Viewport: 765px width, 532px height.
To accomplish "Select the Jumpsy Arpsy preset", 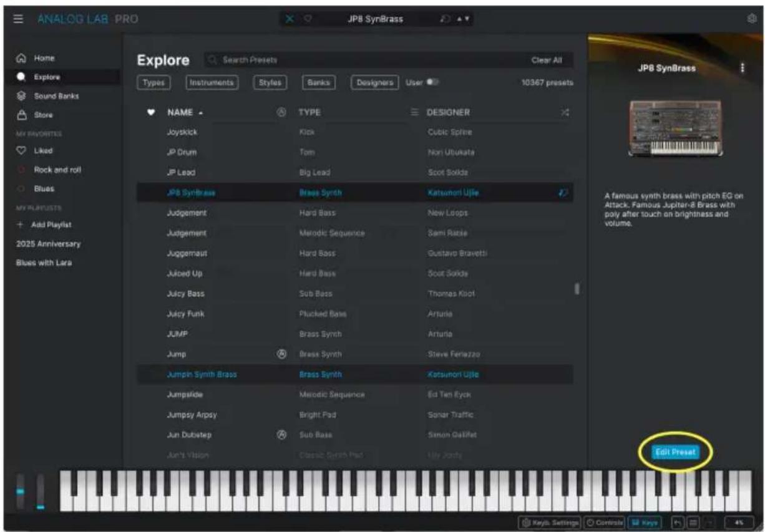I will [x=354, y=414].
